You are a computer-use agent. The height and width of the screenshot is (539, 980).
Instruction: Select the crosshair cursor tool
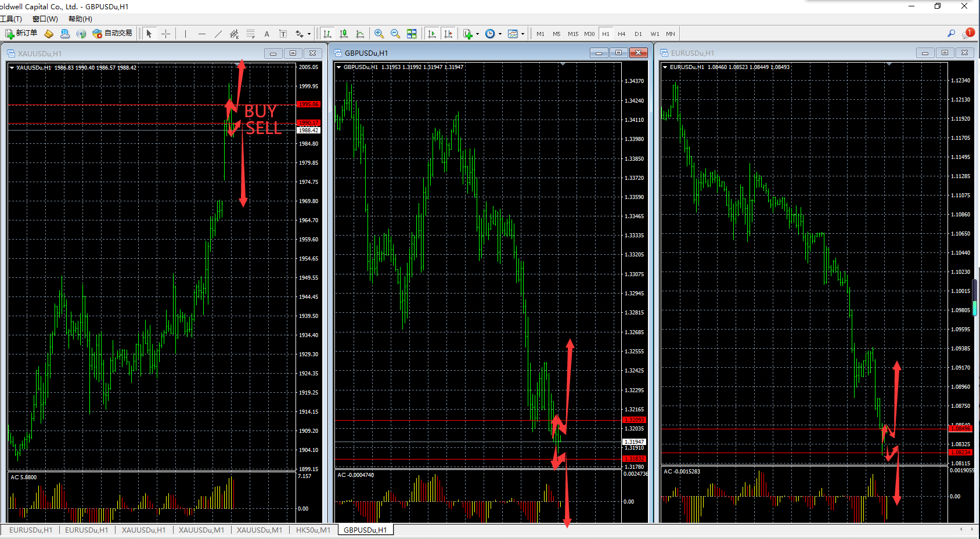(165, 34)
